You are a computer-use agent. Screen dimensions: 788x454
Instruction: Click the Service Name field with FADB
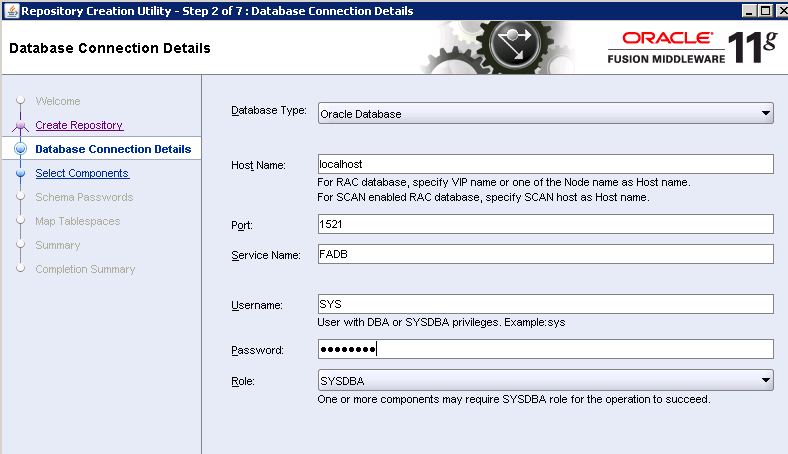545,254
